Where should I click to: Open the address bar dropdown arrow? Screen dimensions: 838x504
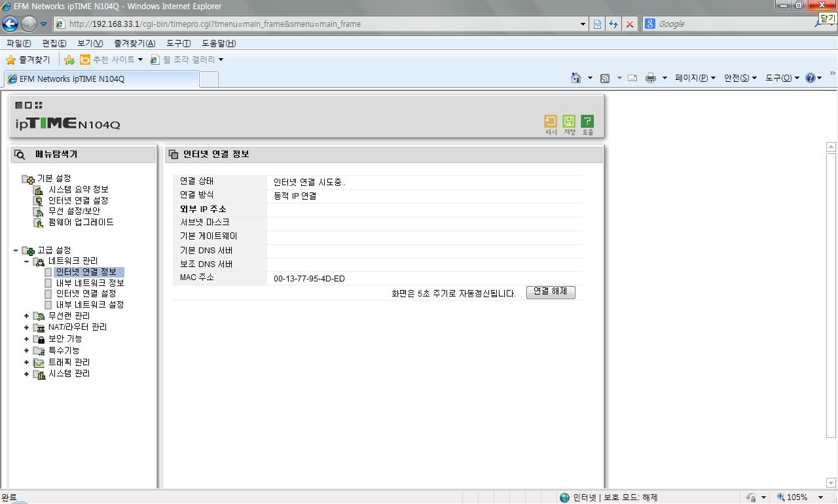pyautogui.click(x=583, y=24)
